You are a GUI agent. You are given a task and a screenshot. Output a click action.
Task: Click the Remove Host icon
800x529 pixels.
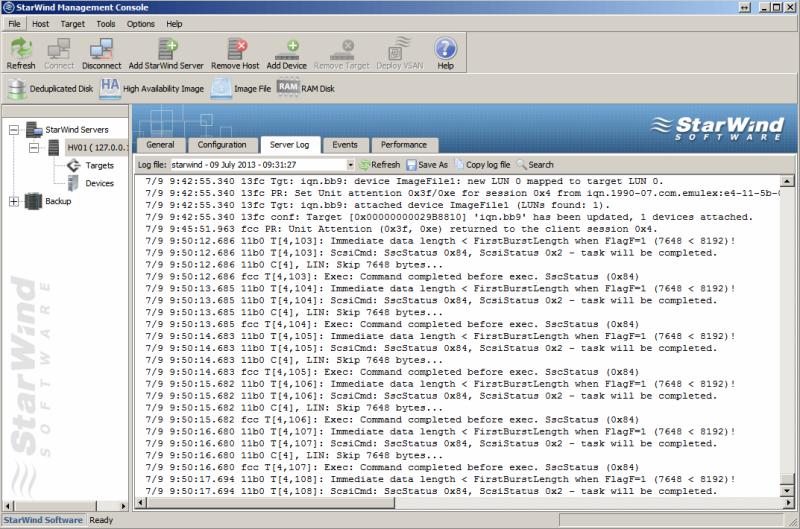[235, 53]
